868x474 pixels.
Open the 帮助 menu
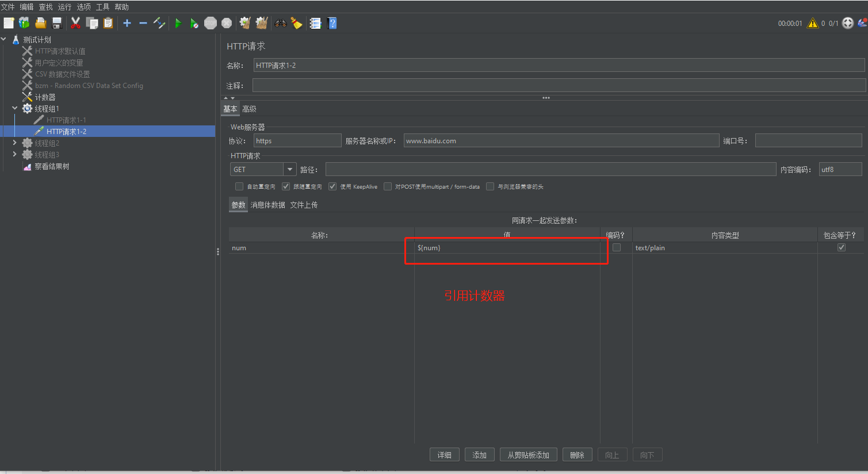[x=122, y=7]
